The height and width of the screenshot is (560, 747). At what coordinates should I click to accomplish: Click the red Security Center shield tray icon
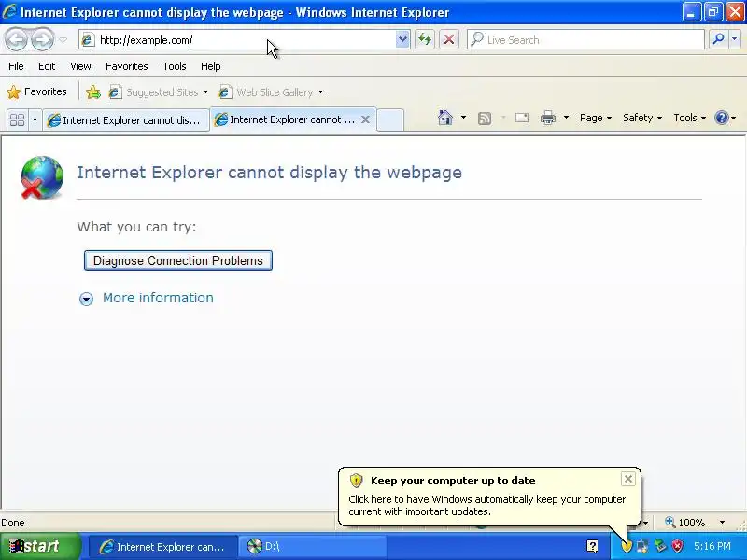point(677,546)
